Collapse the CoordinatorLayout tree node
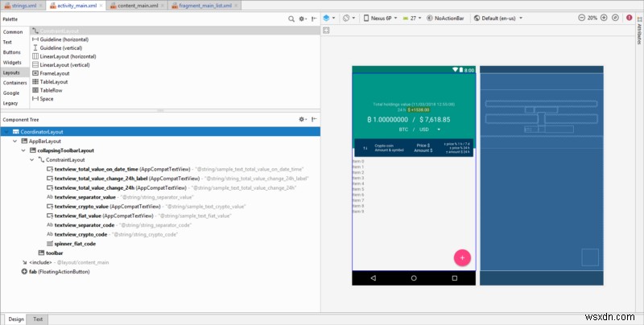This screenshot has width=644, height=325. [x=6, y=132]
